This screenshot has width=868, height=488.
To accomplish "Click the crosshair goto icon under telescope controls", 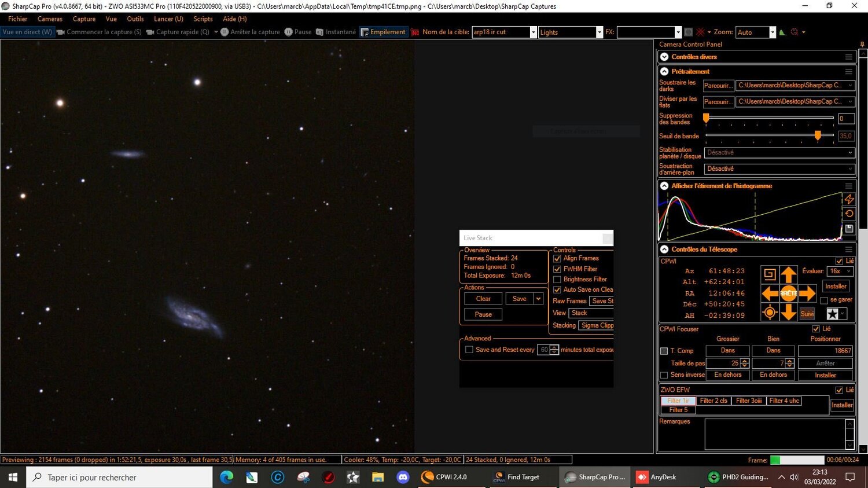I will coord(770,311).
